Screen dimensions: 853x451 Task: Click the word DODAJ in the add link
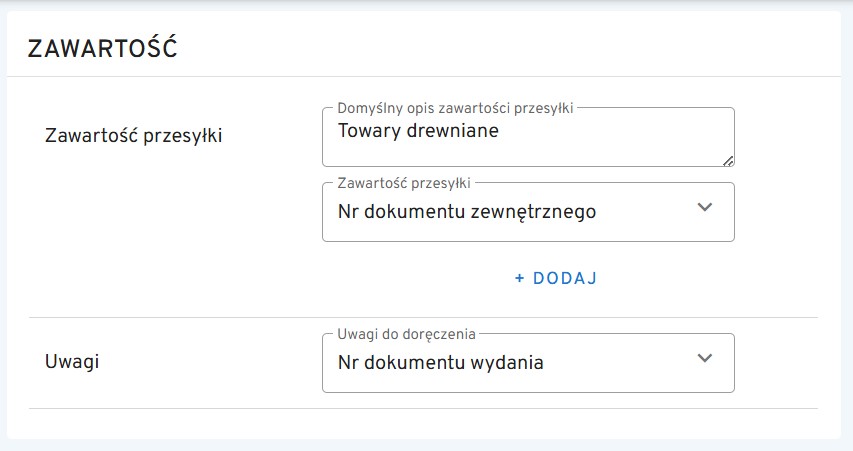[x=565, y=278]
